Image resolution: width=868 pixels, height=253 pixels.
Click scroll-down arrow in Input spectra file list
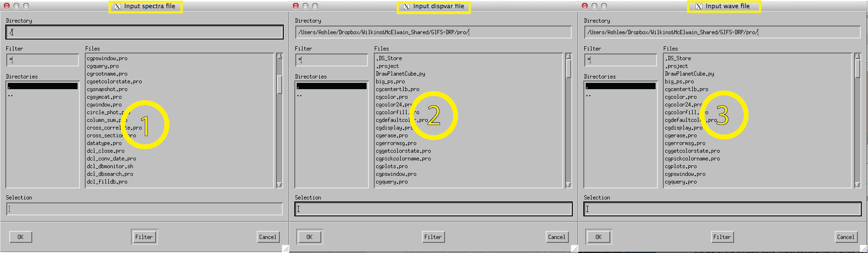[279, 185]
